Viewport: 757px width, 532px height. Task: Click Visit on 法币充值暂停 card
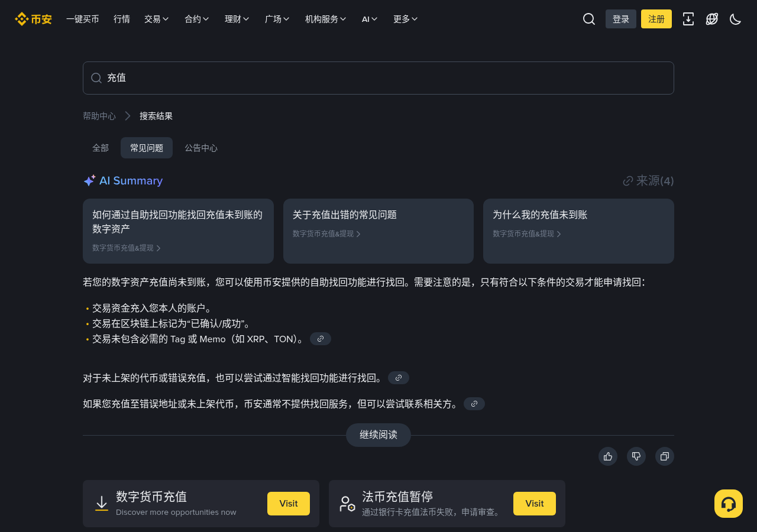click(535, 504)
